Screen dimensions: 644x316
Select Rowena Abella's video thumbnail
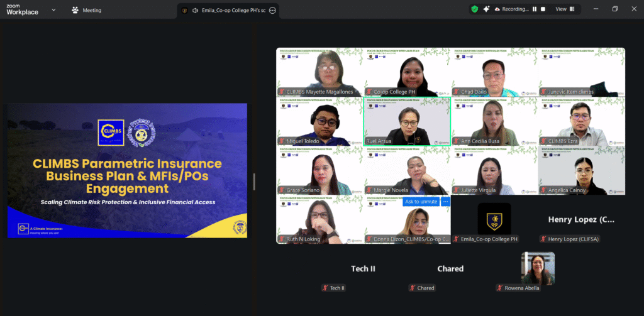(538, 268)
